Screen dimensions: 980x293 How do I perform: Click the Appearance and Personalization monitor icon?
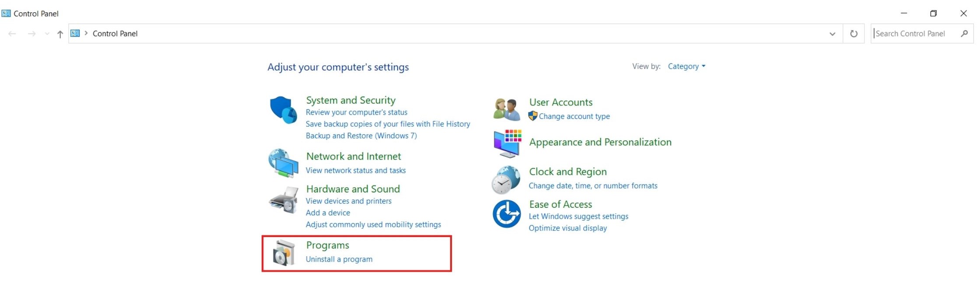click(x=507, y=143)
